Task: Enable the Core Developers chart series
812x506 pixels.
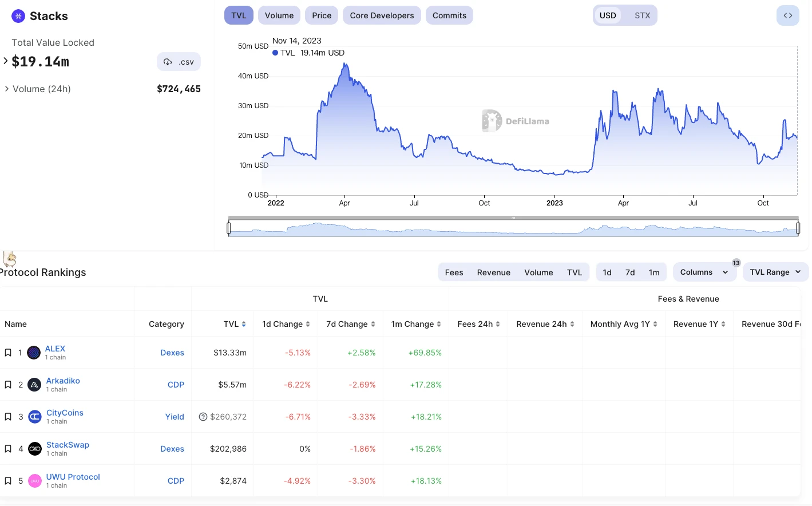Action: 382,15
